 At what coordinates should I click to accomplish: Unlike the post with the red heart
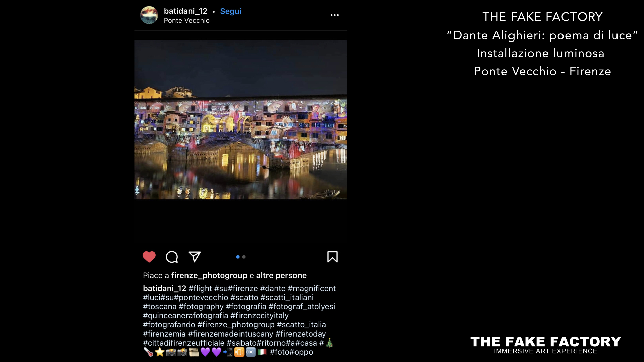pyautogui.click(x=149, y=257)
